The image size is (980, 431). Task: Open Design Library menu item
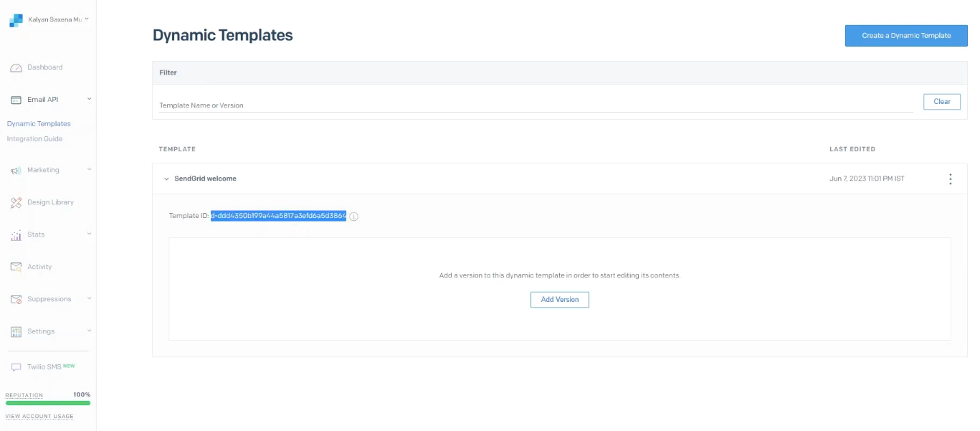coord(50,202)
